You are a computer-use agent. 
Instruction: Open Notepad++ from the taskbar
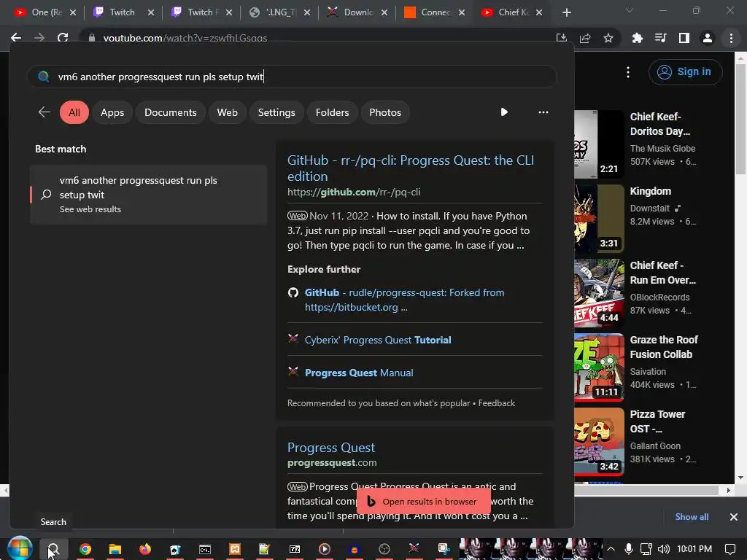(264, 549)
